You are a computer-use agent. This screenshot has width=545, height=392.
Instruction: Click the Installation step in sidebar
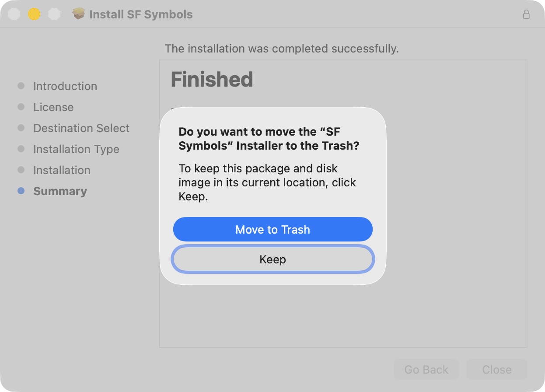62,170
